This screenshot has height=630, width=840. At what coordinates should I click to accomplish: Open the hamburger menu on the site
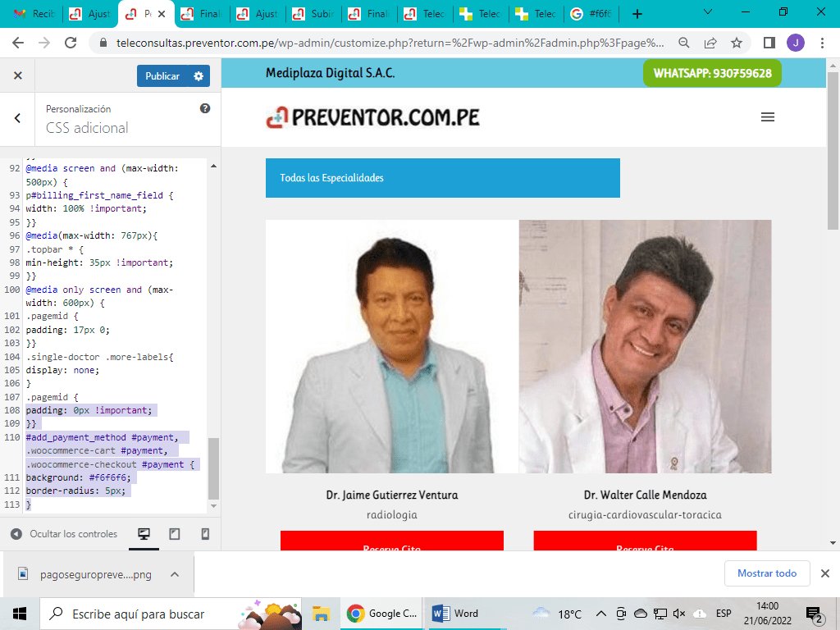(x=767, y=116)
